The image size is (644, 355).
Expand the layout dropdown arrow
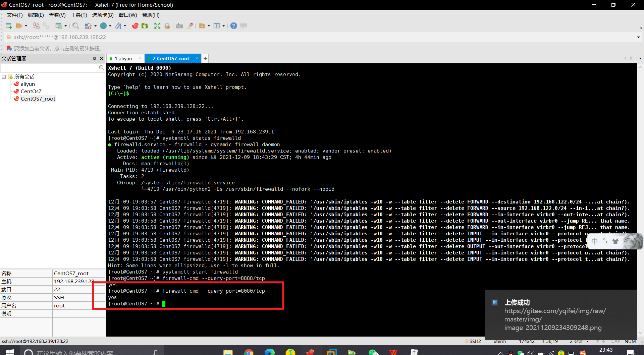(223, 26)
